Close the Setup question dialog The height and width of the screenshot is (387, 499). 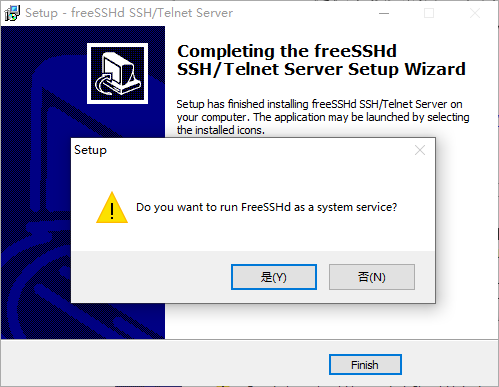420,150
